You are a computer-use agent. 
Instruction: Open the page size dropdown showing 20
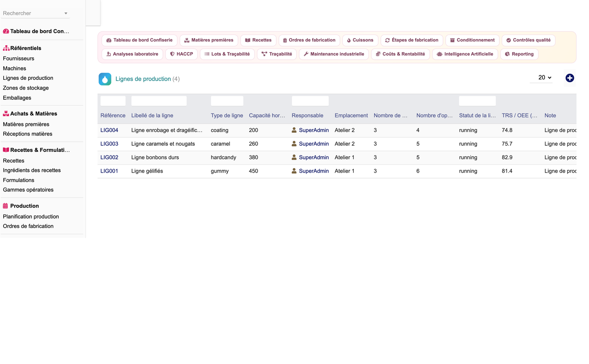pos(541,77)
